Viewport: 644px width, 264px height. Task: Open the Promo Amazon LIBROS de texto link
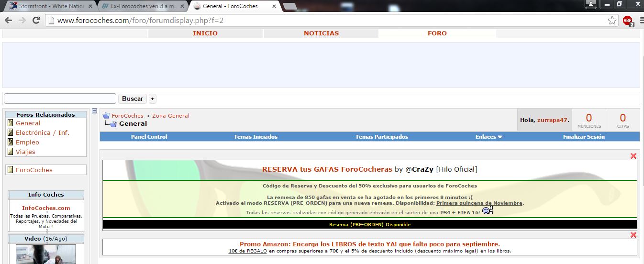(370, 244)
